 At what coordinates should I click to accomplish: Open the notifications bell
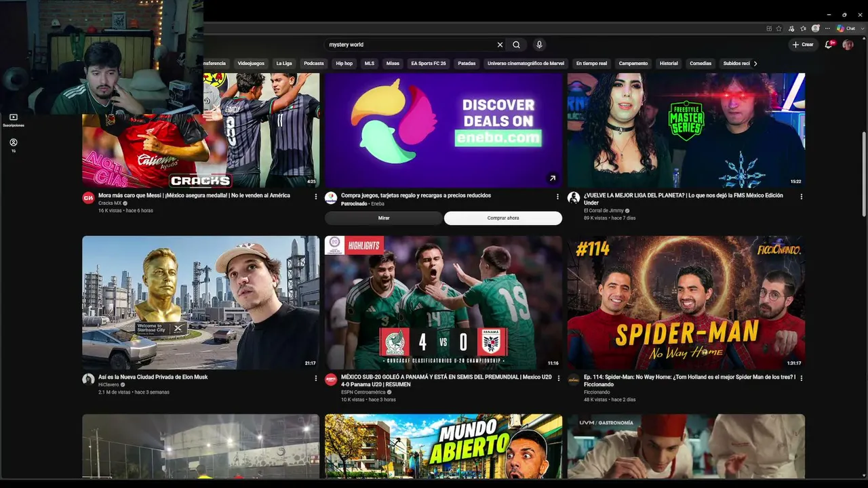tap(829, 45)
